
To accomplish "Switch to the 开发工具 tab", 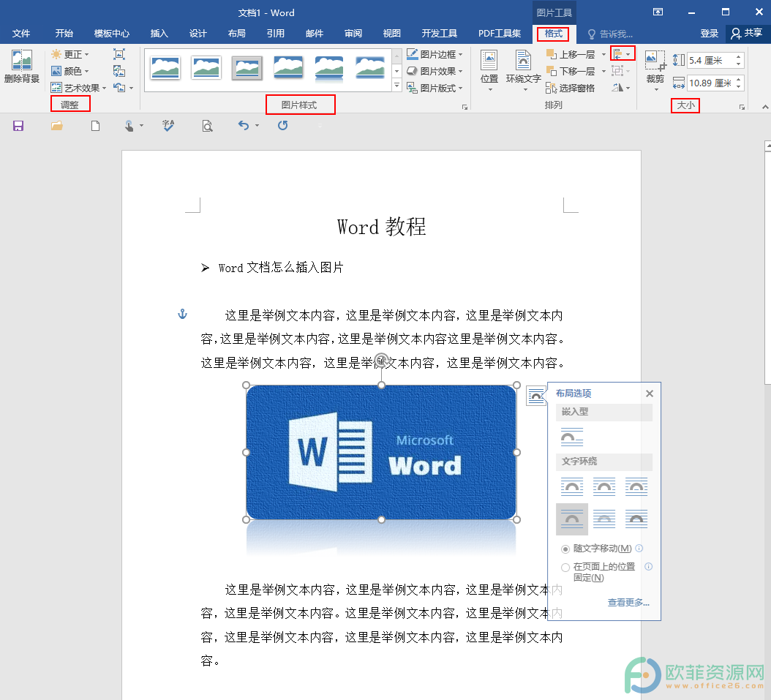I will click(x=440, y=34).
